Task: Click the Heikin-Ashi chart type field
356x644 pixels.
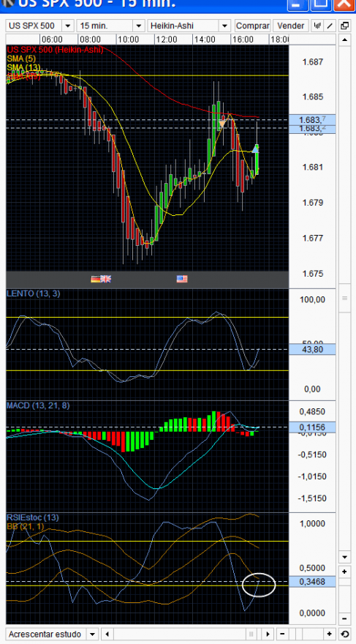Action: pyautogui.click(x=183, y=26)
